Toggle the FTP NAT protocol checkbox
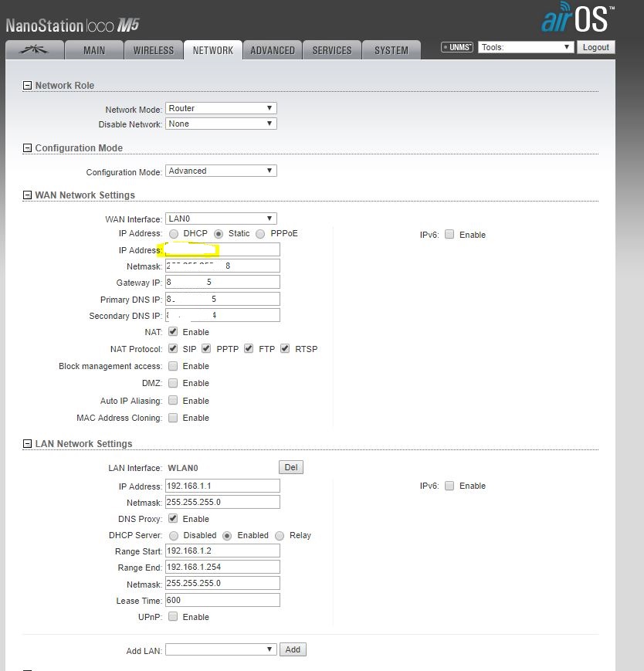The width and height of the screenshot is (644, 671). click(249, 349)
